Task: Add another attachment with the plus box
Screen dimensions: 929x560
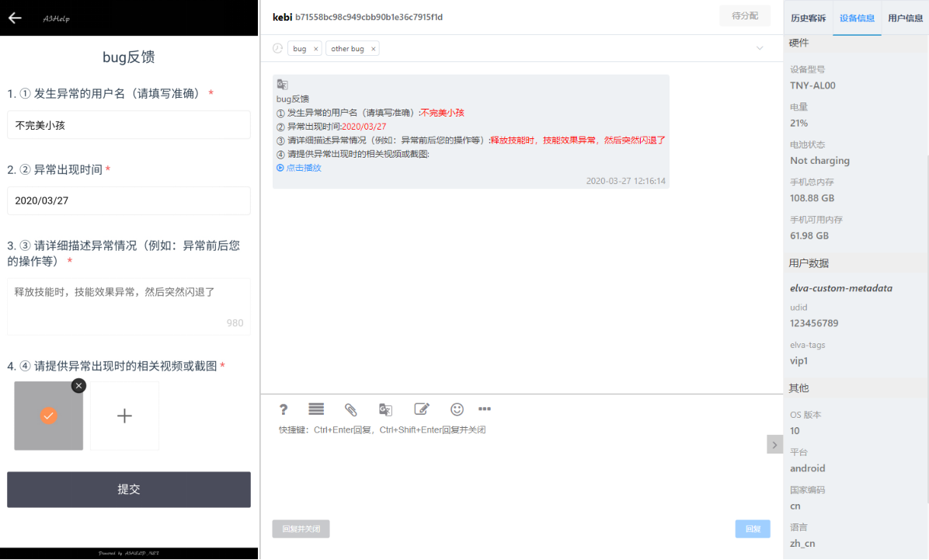Action: [x=124, y=416]
